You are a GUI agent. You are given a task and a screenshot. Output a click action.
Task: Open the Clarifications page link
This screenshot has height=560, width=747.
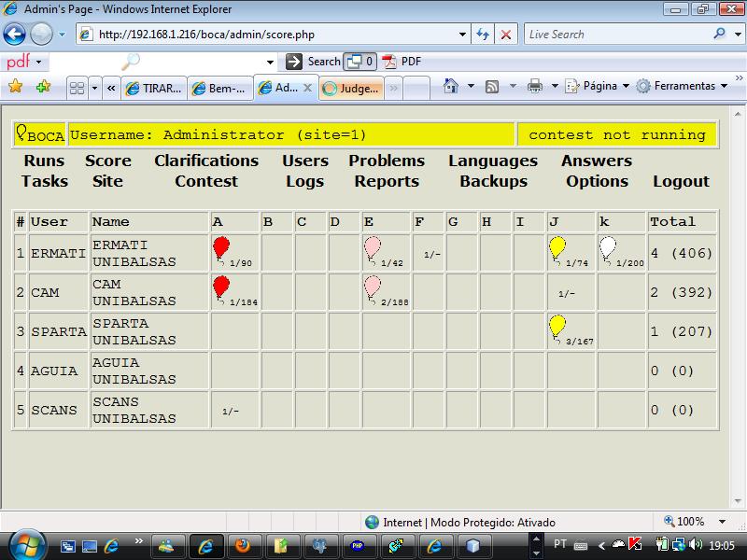point(206,161)
